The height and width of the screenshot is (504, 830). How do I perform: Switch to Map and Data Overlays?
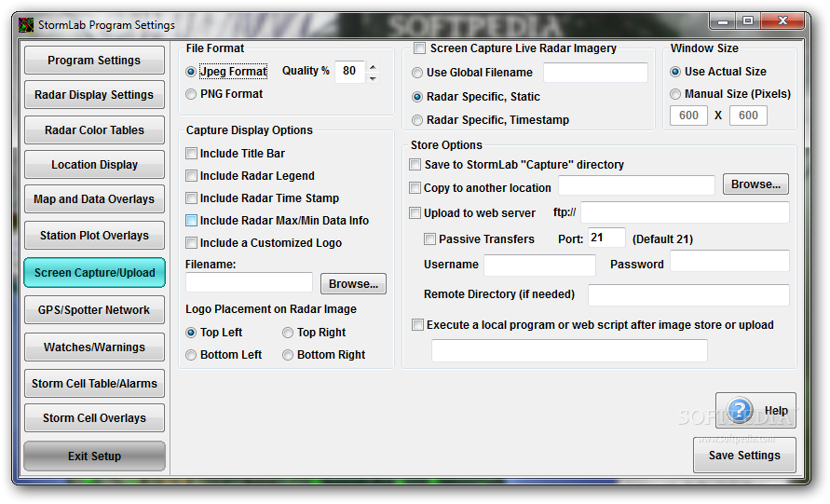click(x=94, y=199)
